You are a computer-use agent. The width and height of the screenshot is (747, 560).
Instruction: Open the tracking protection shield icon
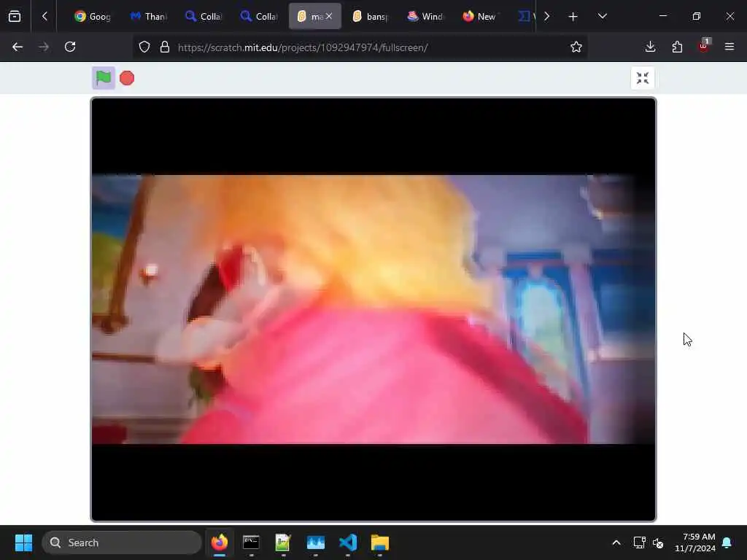(x=144, y=47)
